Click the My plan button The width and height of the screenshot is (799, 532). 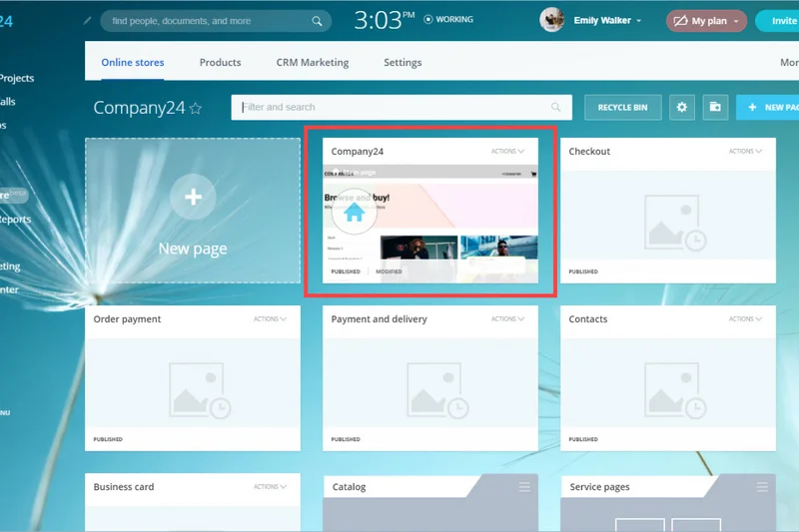point(706,21)
